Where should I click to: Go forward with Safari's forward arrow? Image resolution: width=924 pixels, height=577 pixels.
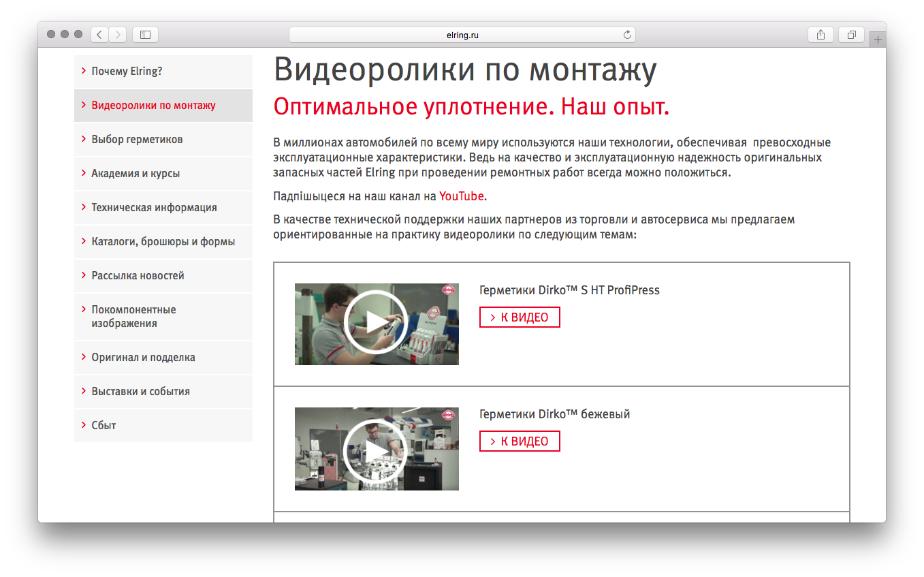tap(118, 34)
